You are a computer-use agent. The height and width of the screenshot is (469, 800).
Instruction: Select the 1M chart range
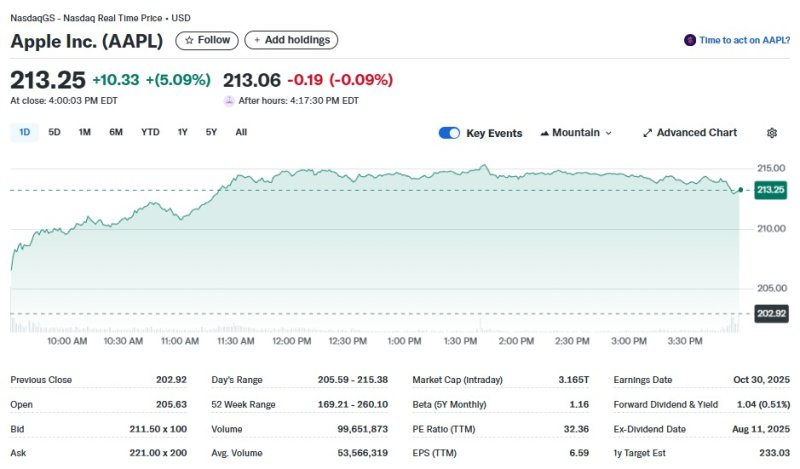pos(85,132)
